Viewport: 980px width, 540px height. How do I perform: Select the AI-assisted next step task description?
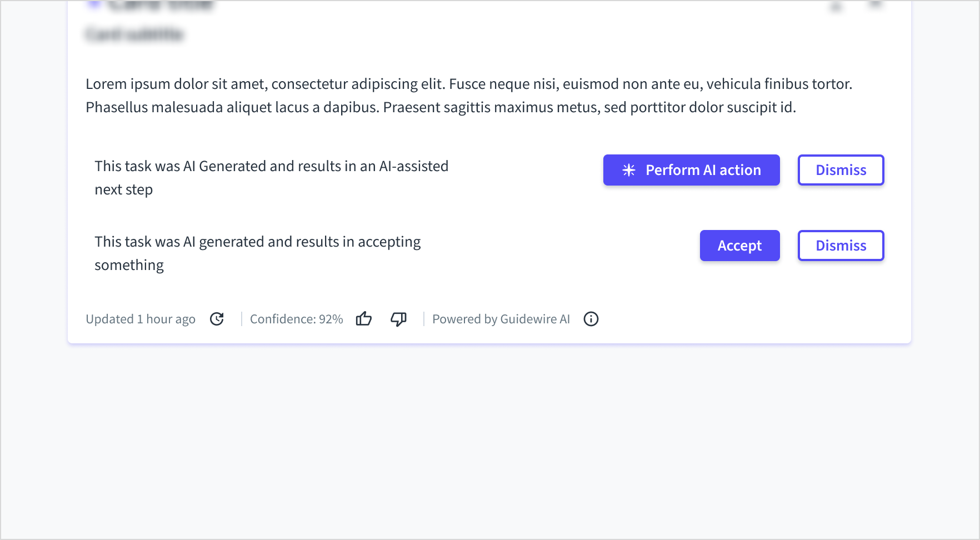point(272,178)
